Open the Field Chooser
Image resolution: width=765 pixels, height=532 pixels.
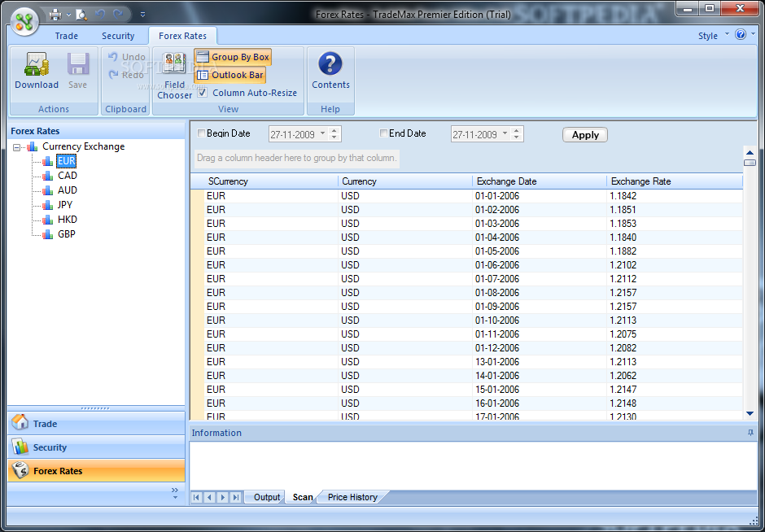click(174, 76)
